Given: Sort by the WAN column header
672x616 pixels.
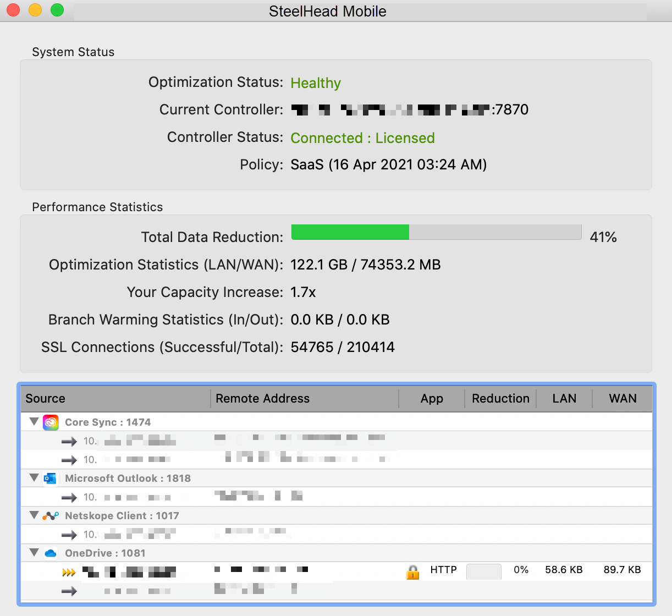Looking at the screenshot, I should pos(623,399).
